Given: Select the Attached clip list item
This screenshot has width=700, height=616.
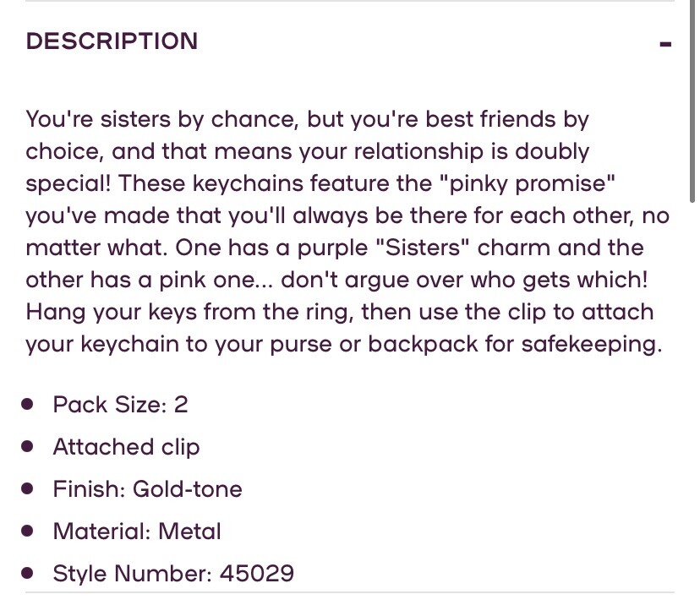Looking at the screenshot, I should (126, 447).
